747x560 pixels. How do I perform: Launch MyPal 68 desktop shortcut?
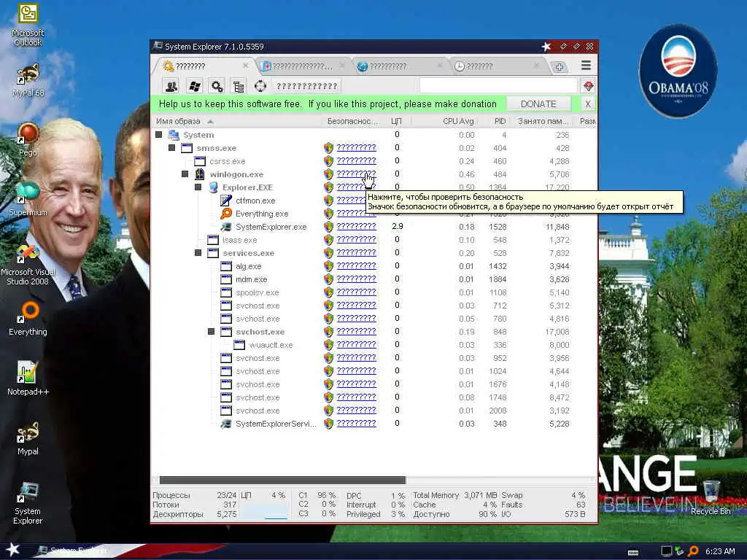pos(28,80)
